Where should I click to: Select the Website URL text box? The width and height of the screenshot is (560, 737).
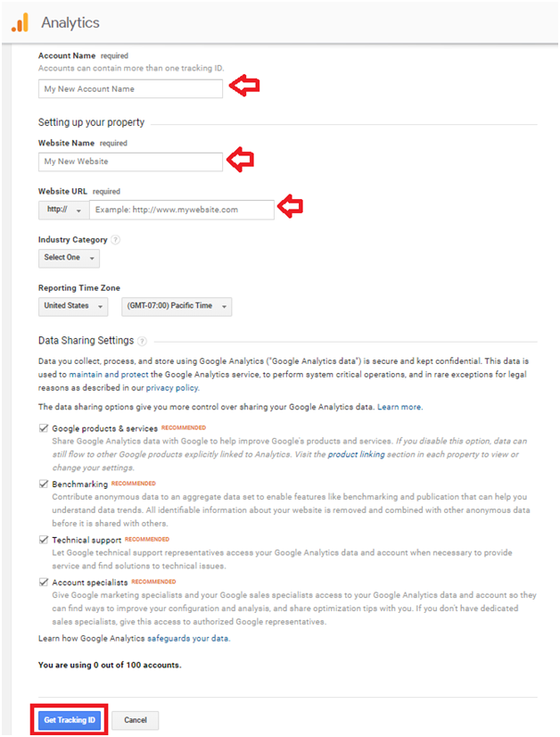[182, 210]
